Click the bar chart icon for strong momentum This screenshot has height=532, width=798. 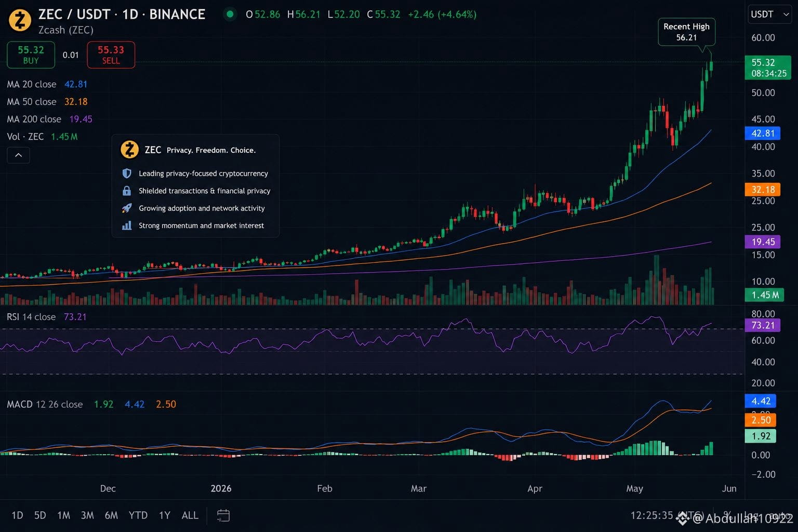click(x=127, y=225)
